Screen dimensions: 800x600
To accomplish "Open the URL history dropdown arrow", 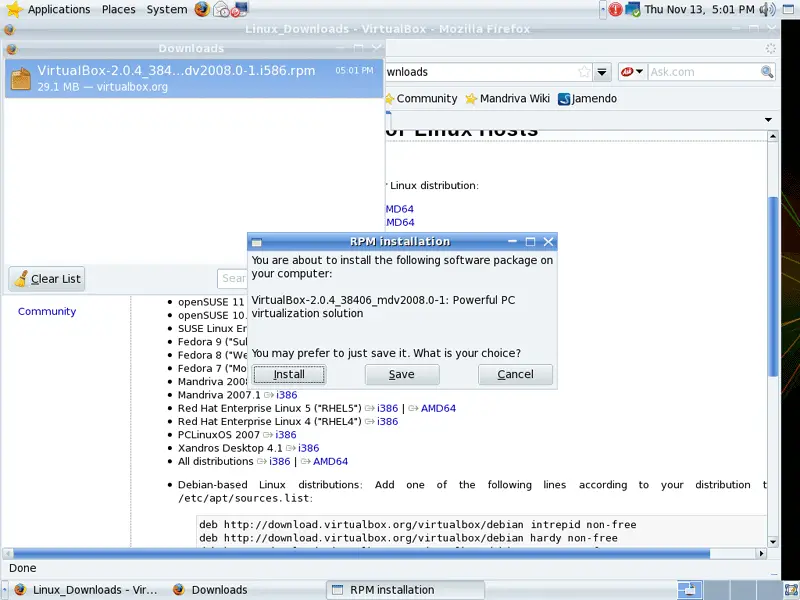I will click(602, 72).
